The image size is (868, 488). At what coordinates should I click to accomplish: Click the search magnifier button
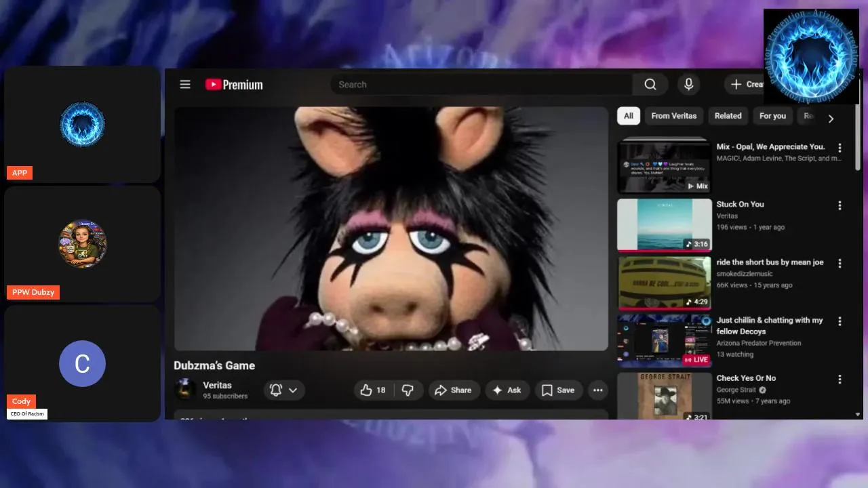pyautogui.click(x=650, y=84)
